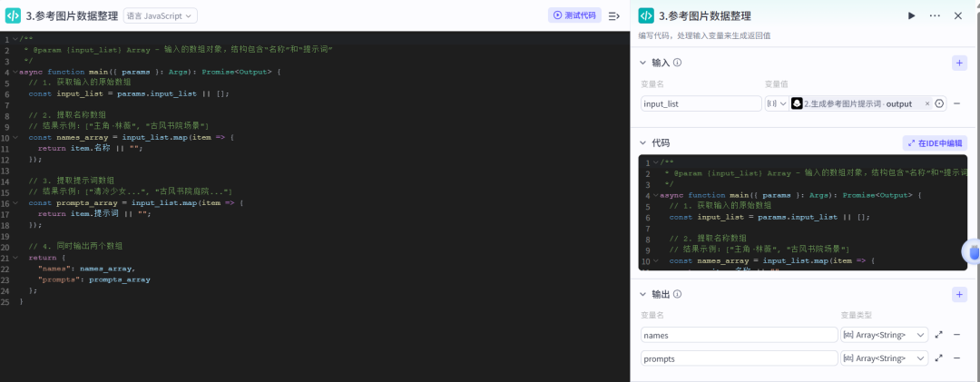Screen dimensions: 980x382
Task: Click the "prompts": prompts_array line in IDE
Action: [93, 280]
